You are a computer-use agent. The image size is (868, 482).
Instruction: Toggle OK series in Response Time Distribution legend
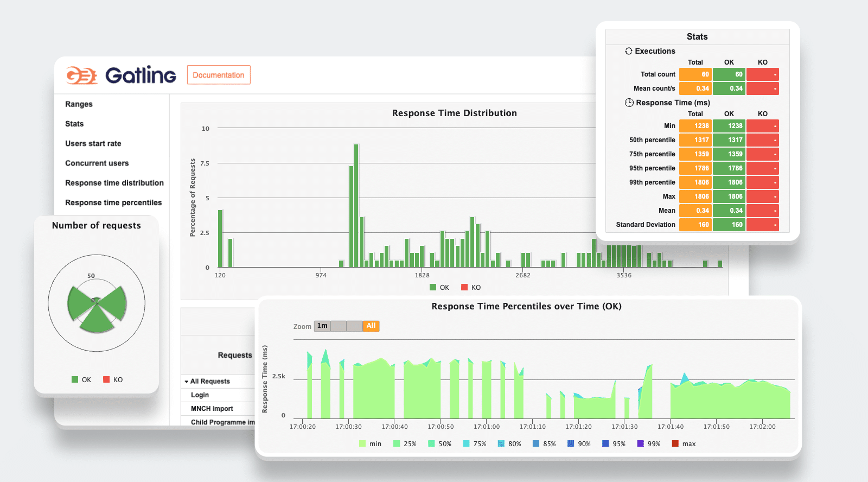point(439,288)
